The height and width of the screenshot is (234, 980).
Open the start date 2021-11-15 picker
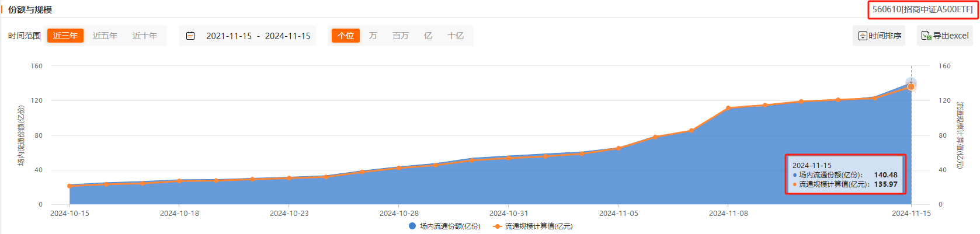[229, 36]
